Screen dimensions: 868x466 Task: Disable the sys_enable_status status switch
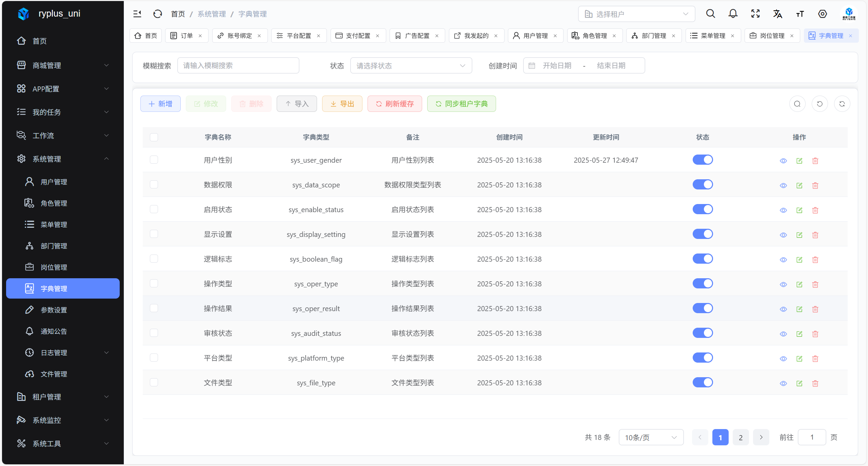[703, 209]
